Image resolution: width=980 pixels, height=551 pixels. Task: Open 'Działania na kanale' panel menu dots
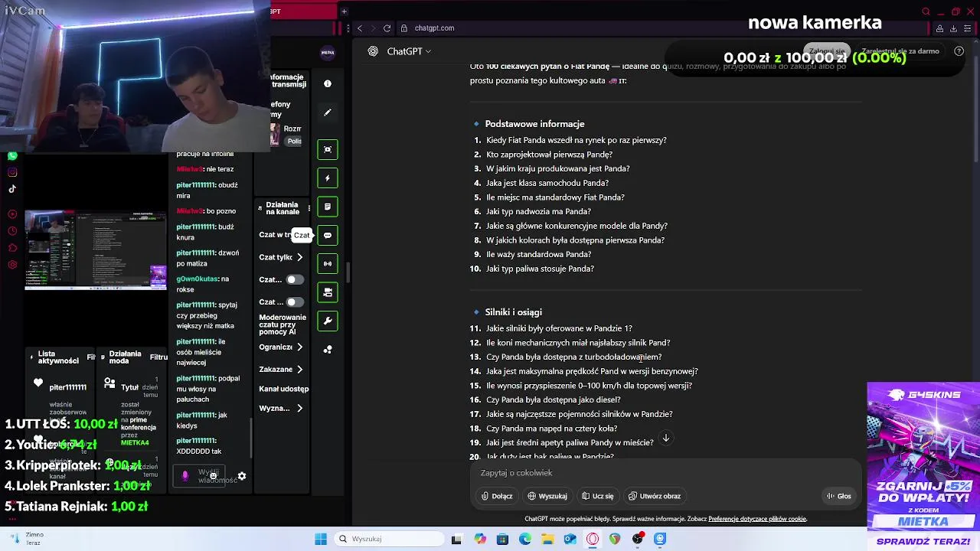(309, 208)
